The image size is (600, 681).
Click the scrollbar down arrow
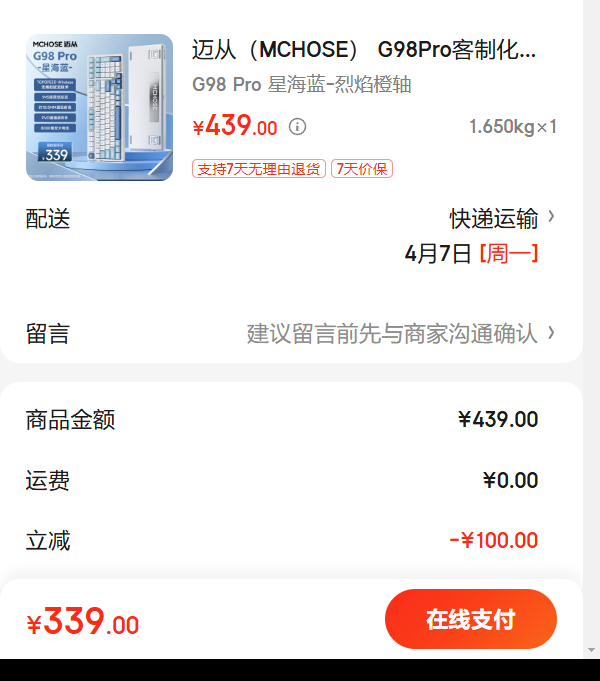[591, 650]
